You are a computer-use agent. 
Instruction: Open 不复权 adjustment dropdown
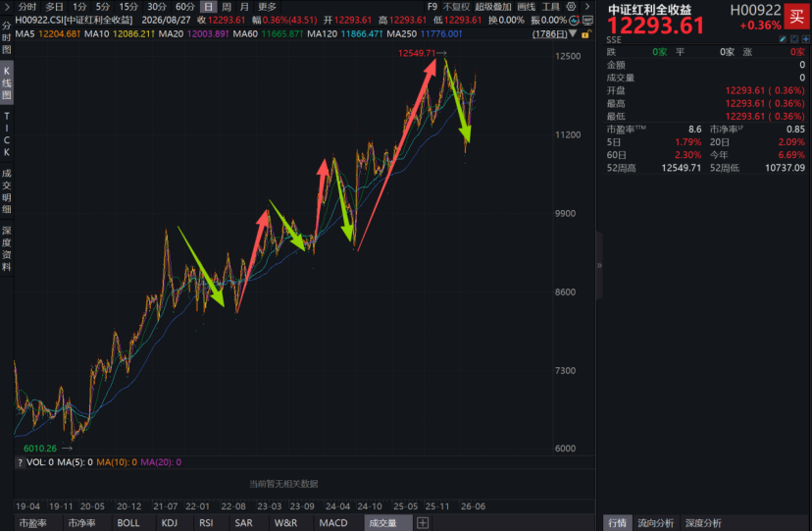point(456,7)
